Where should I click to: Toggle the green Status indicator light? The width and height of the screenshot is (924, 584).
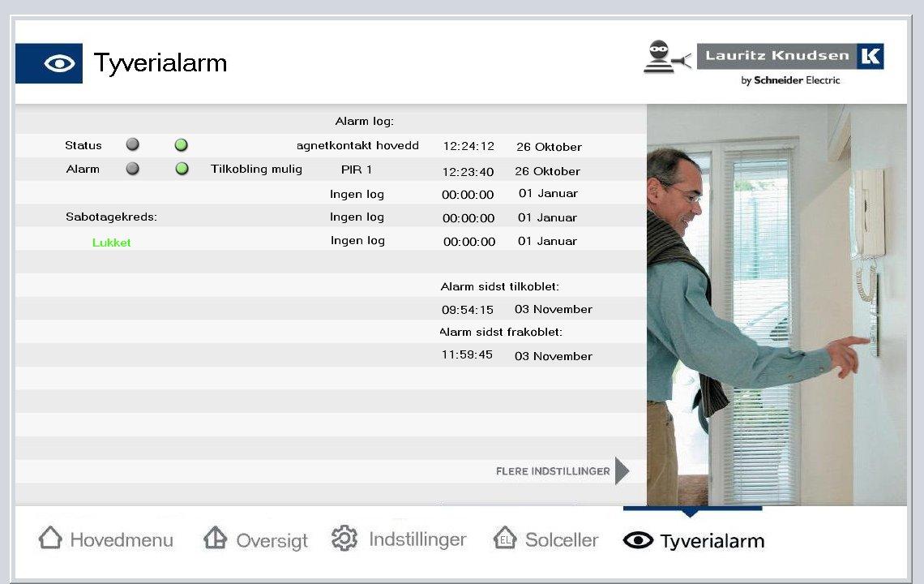[x=182, y=144]
